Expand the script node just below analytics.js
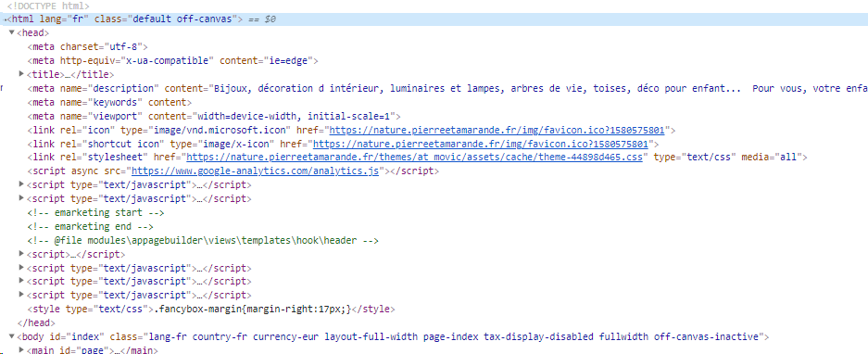This screenshot has height=354, width=868. (x=21, y=184)
